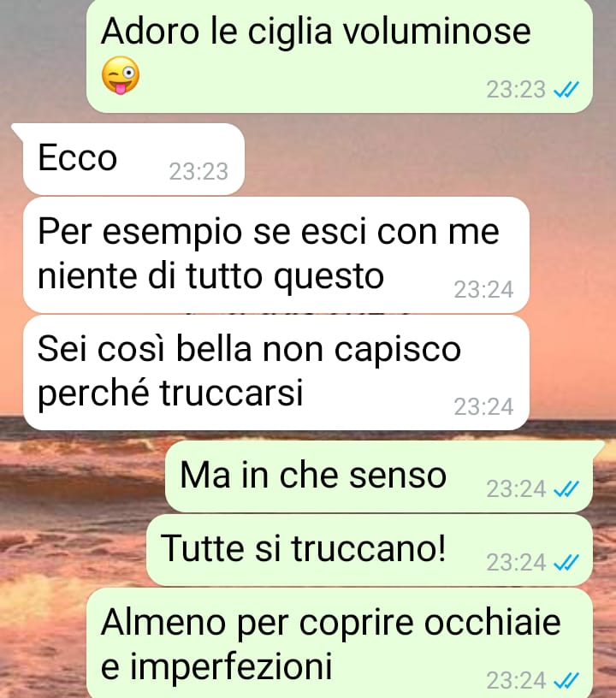Tap the winking tongue-out emoji
Viewport: 616px width, 698px height.
point(121,74)
